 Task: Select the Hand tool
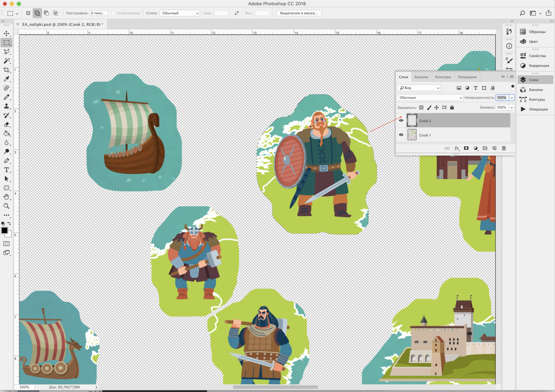7,197
